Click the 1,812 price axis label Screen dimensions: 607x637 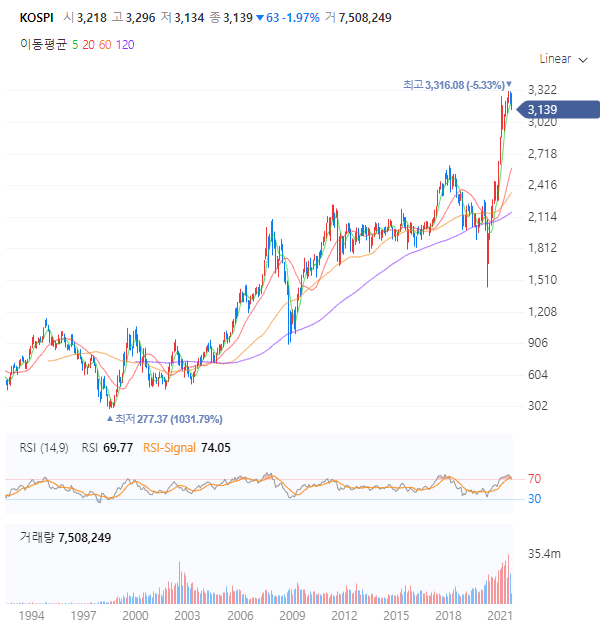542,248
